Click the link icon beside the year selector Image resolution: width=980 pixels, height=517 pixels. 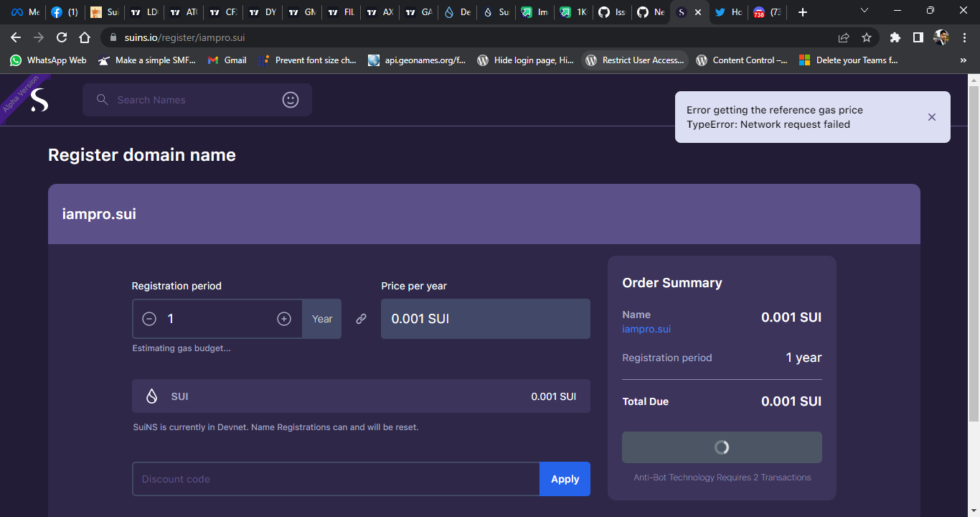pyautogui.click(x=361, y=318)
